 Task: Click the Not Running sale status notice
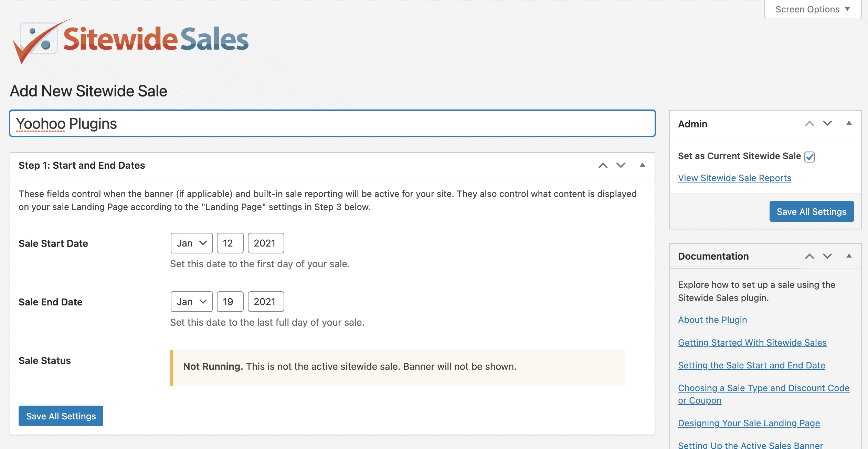pos(398,367)
